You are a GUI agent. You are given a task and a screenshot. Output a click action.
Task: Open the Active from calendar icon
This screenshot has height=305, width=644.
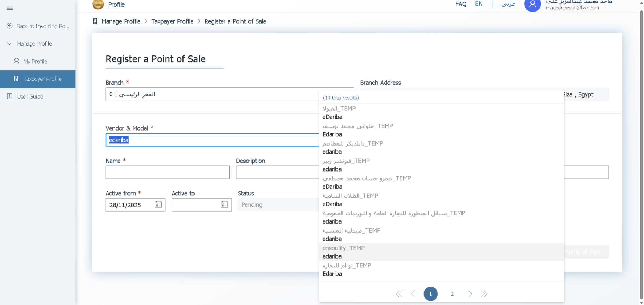click(x=158, y=204)
